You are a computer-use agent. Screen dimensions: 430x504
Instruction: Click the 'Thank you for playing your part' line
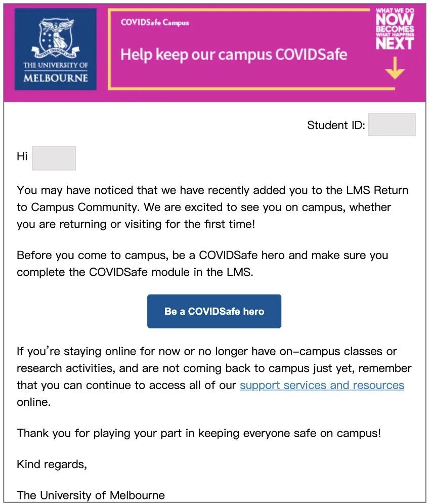coord(199,433)
